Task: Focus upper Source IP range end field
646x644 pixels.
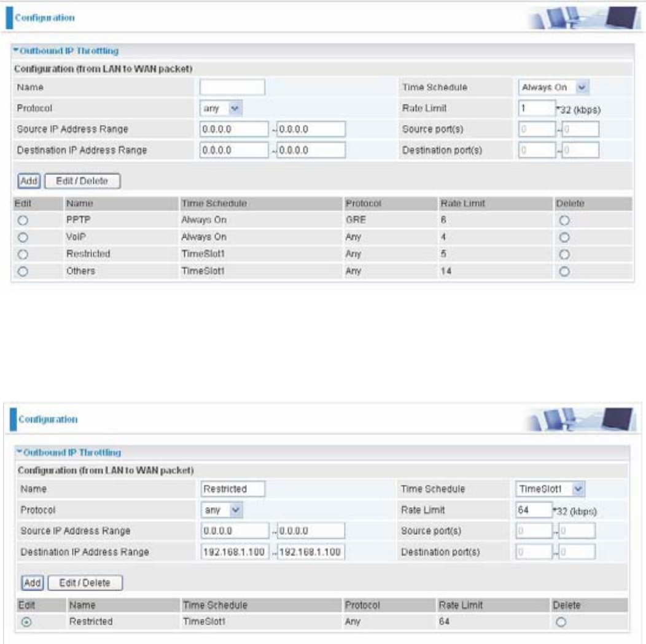Action: (x=311, y=129)
